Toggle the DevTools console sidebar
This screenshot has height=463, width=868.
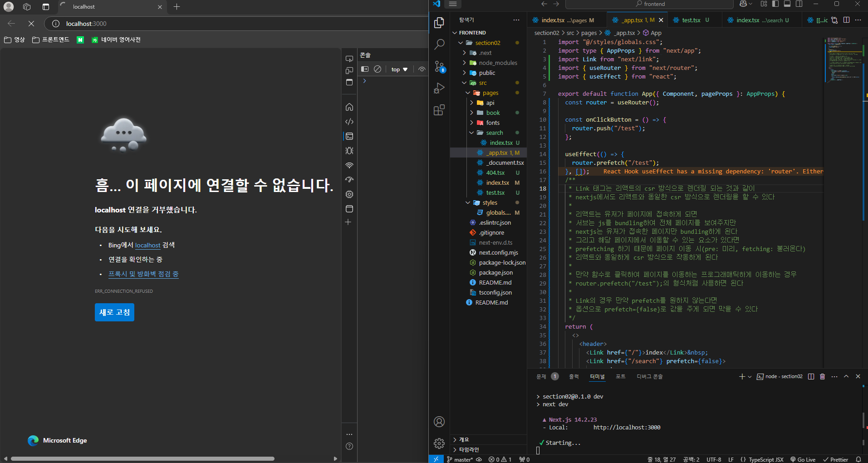pyautogui.click(x=365, y=69)
